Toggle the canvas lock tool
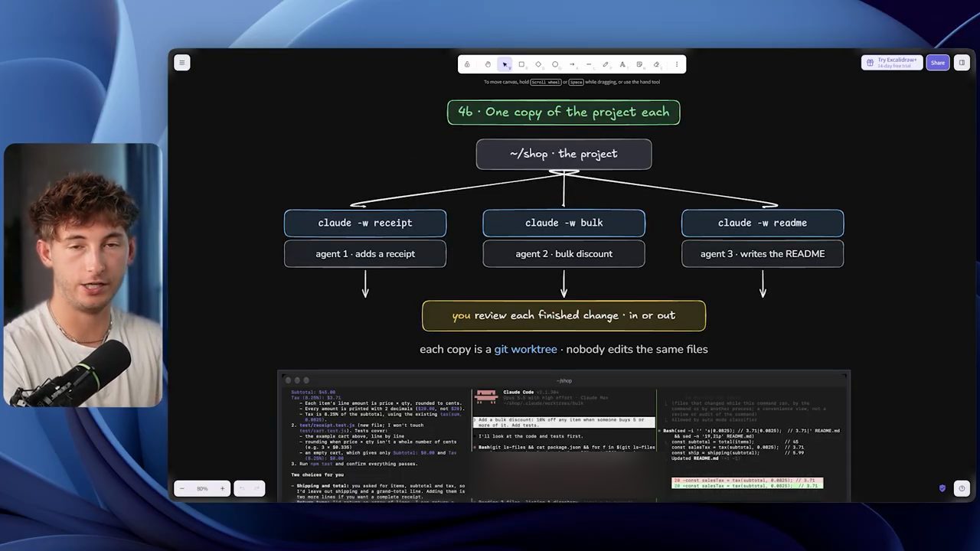 (467, 64)
